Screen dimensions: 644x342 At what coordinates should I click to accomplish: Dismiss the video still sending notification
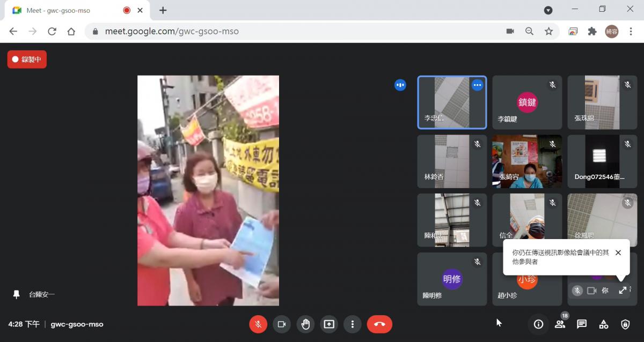[x=618, y=253]
